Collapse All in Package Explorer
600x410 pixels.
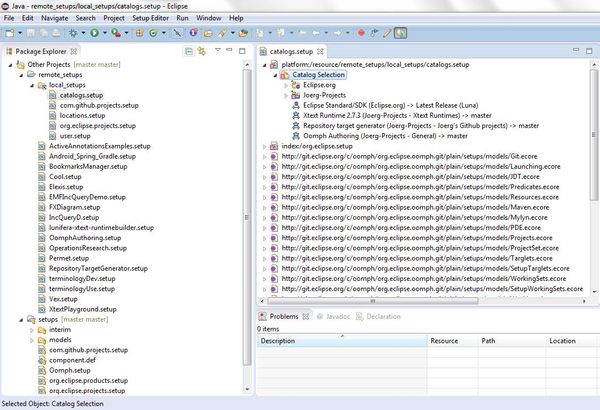coord(189,51)
